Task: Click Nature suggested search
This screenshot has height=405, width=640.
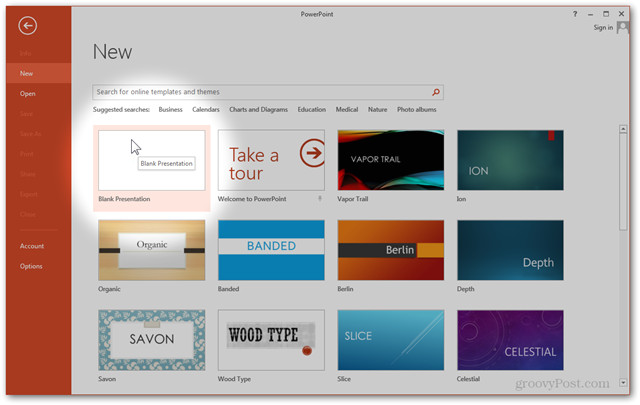Action: 377,109
